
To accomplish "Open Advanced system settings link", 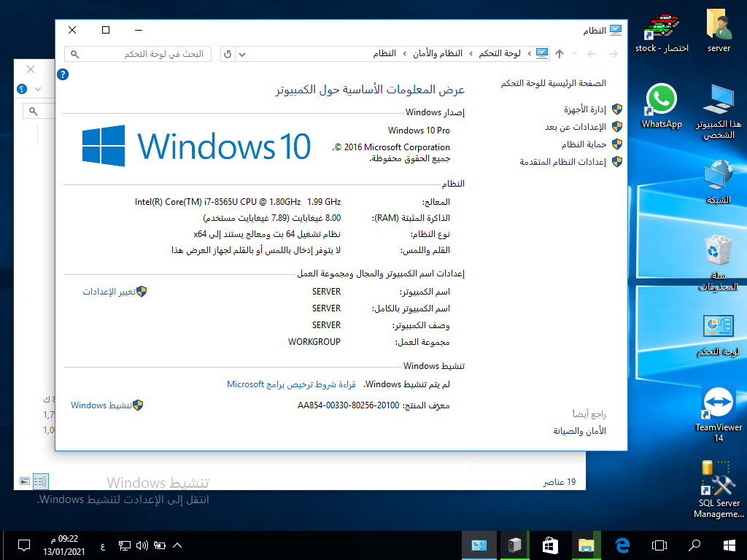I will click(x=562, y=162).
